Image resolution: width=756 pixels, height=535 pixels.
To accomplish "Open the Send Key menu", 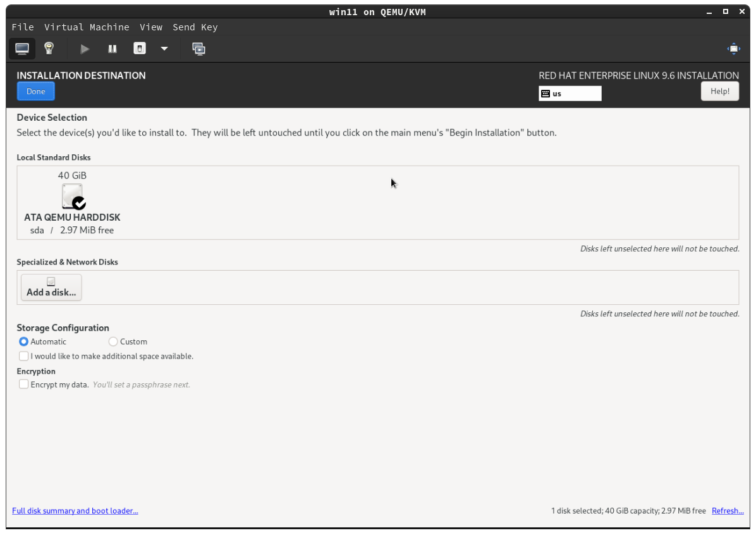I will tap(195, 27).
